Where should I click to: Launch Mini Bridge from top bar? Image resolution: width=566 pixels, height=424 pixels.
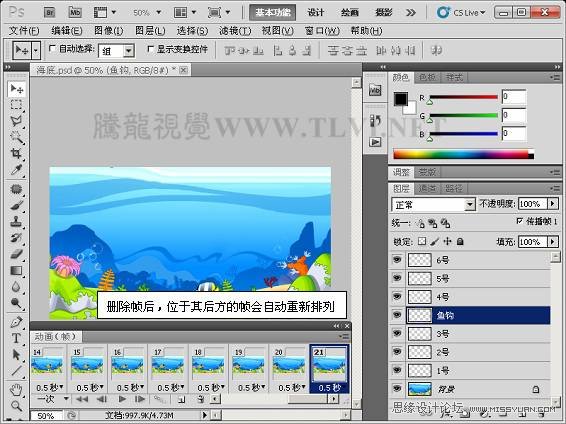(75, 13)
